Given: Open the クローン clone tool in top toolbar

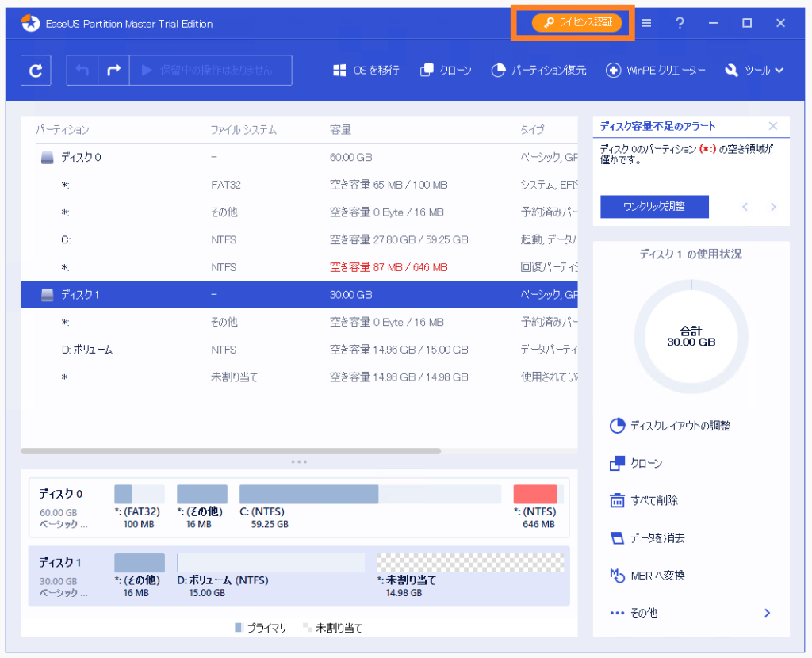Looking at the screenshot, I should pyautogui.click(x=446, y=71).
